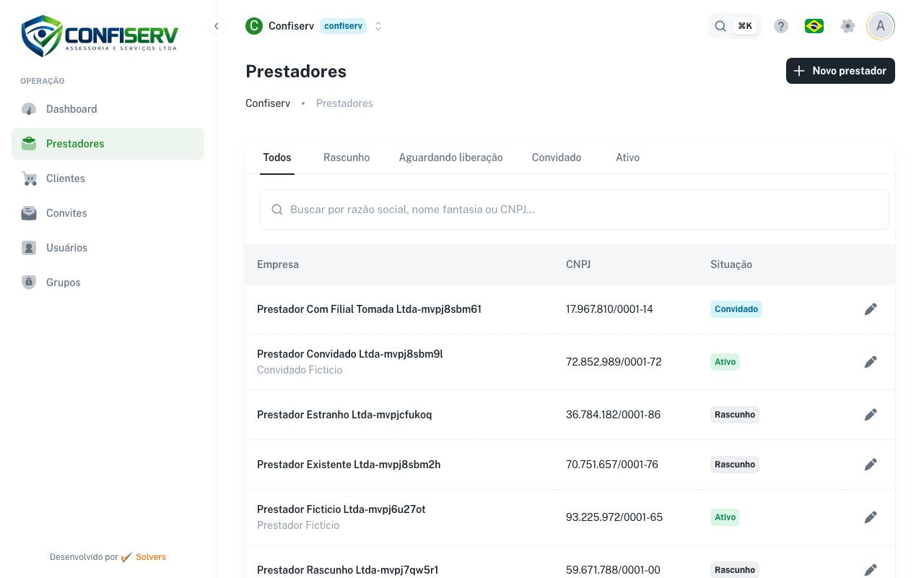Click the Novo prestador button
Screen dimensions: 924x578
840,71
